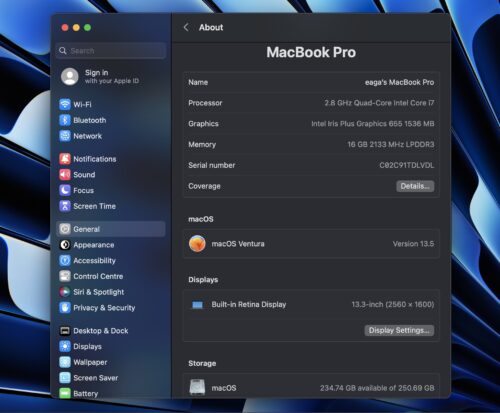Click the Control Centre icon

65,276
